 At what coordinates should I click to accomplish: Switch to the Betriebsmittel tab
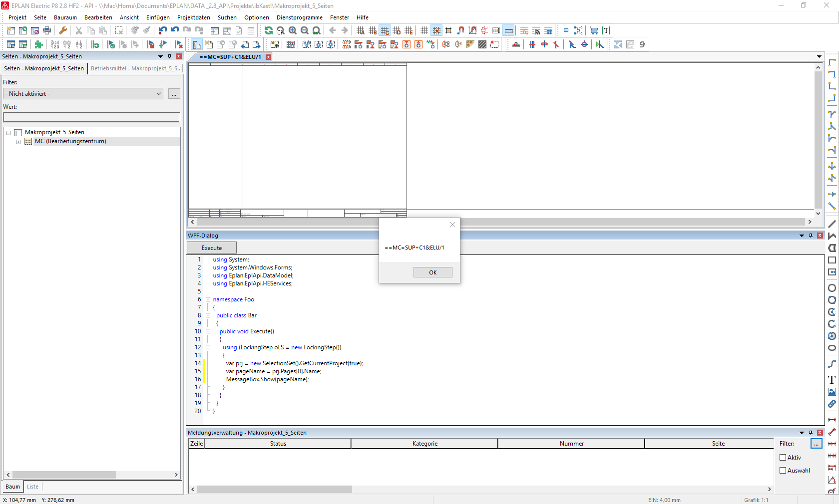tap(136, 68)
